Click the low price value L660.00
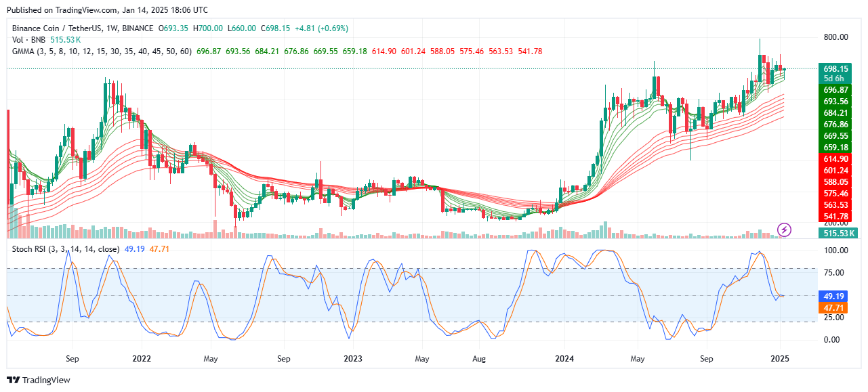Viewport: 868px width, 392px height. (x=242, y=28)
